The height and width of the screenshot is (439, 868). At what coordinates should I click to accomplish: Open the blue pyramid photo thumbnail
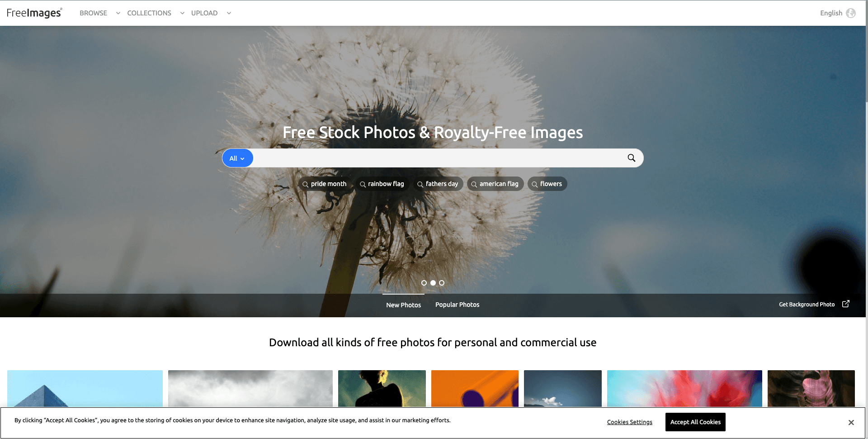click(85, 388)
